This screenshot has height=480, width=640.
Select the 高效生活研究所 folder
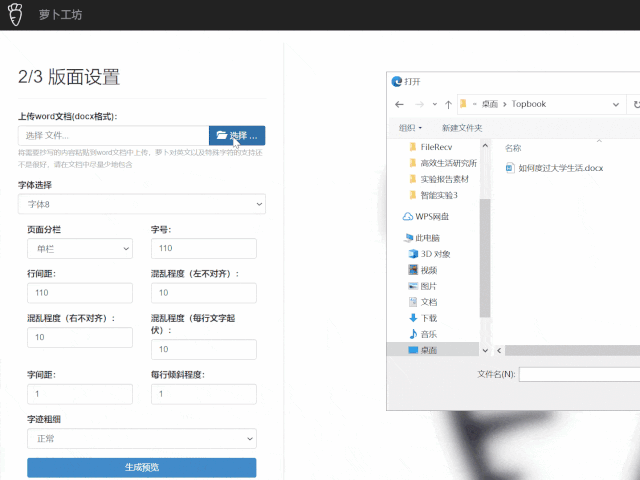(443, 163)
